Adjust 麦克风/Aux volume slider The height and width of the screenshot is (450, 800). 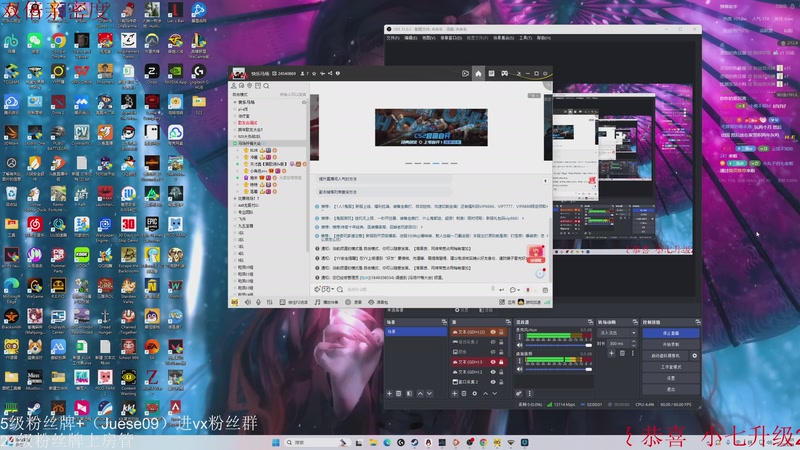(558, 345)
